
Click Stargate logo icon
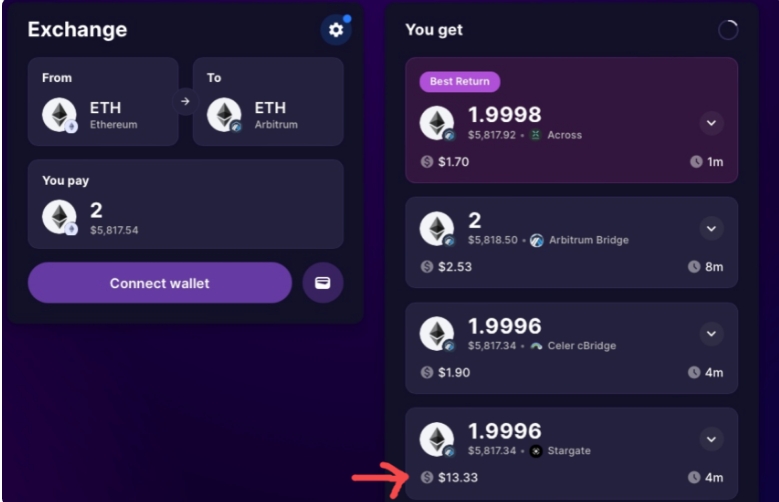536,451
